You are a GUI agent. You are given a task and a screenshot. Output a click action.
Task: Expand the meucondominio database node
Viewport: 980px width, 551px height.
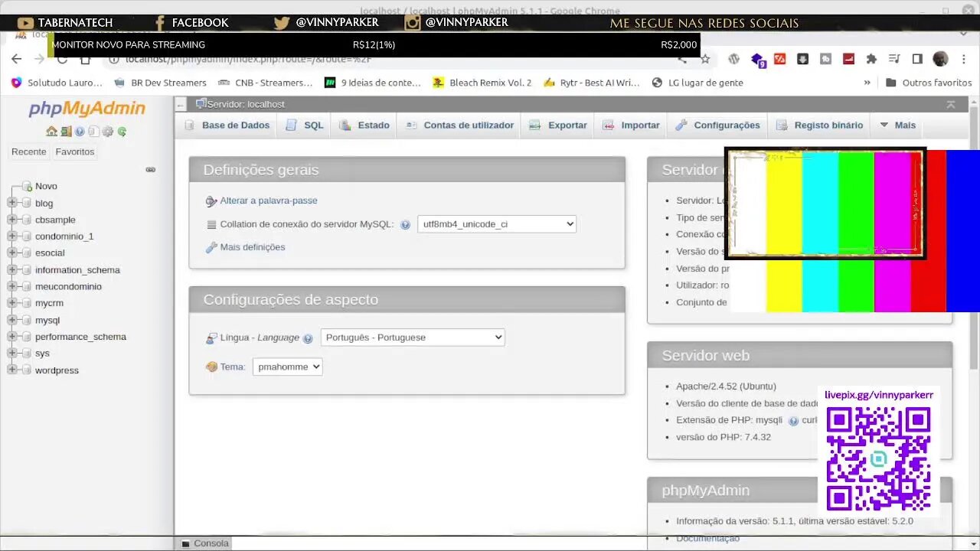[12, 286]
